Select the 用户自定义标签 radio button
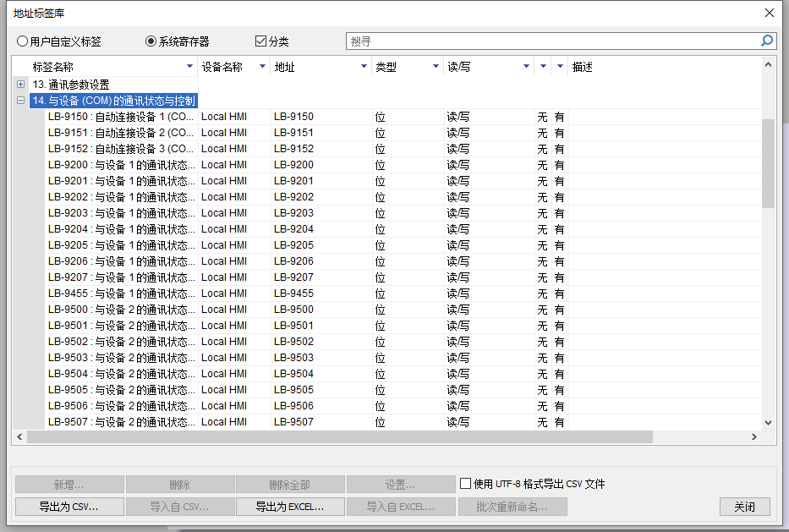 (23, 41)
